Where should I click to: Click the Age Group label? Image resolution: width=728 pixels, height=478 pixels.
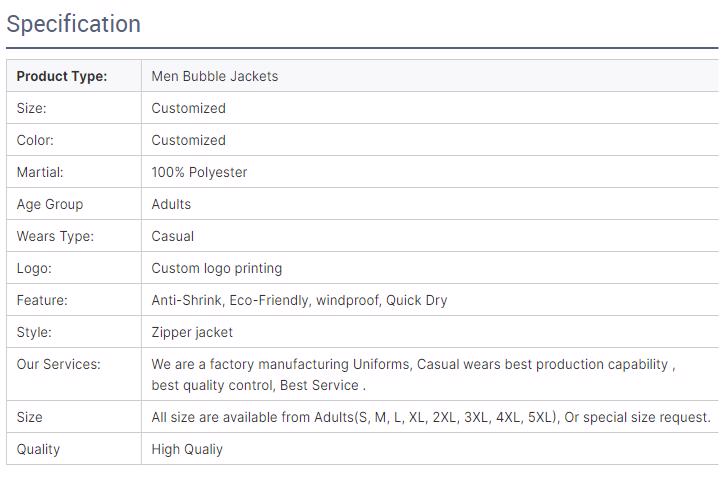pos(50,204)
